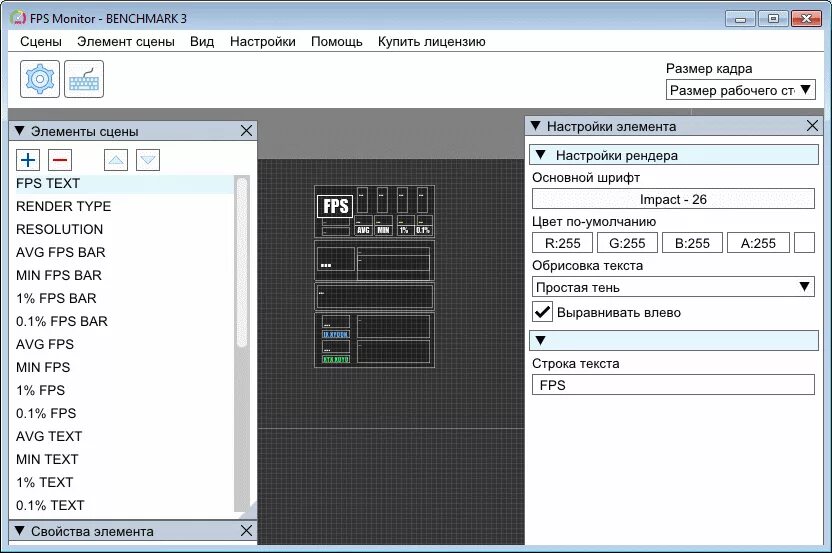Close the Настройки элемента panel
The width and height of the screenshot is (832, 553).
point(812,126)
